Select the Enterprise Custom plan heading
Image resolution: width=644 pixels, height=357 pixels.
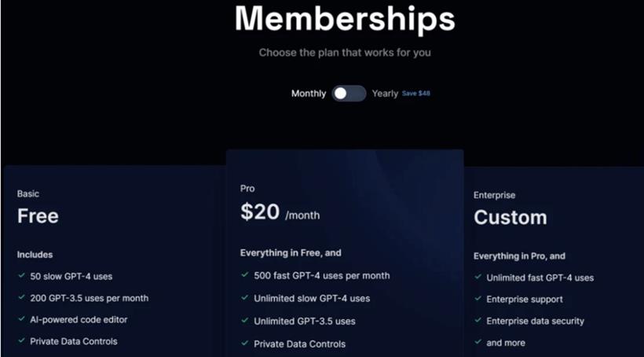pos(510,217)
